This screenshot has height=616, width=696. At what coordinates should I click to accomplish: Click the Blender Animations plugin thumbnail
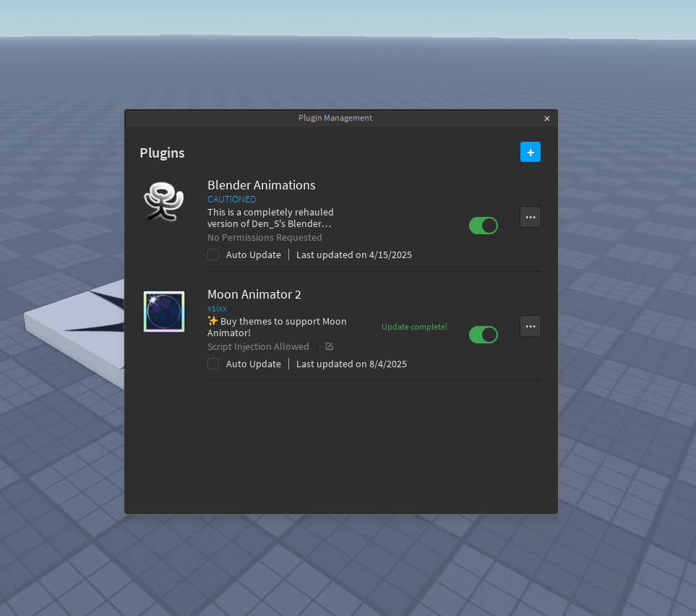pos(163,202)
